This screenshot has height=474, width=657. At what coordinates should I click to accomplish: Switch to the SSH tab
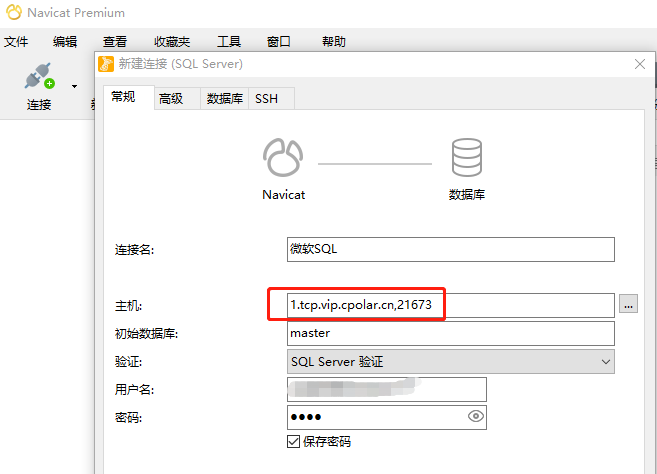(272, 99)
